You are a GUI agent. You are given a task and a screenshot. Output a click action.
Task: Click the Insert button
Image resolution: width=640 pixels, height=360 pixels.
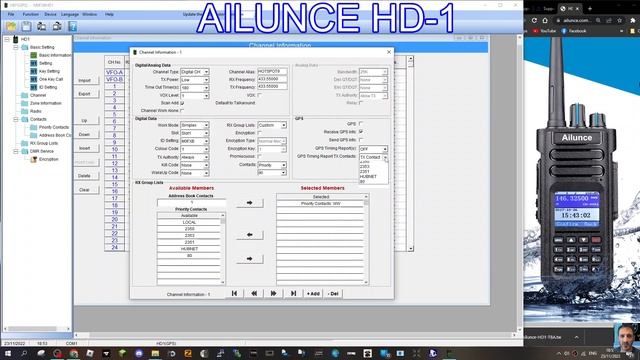pos(86,148)
